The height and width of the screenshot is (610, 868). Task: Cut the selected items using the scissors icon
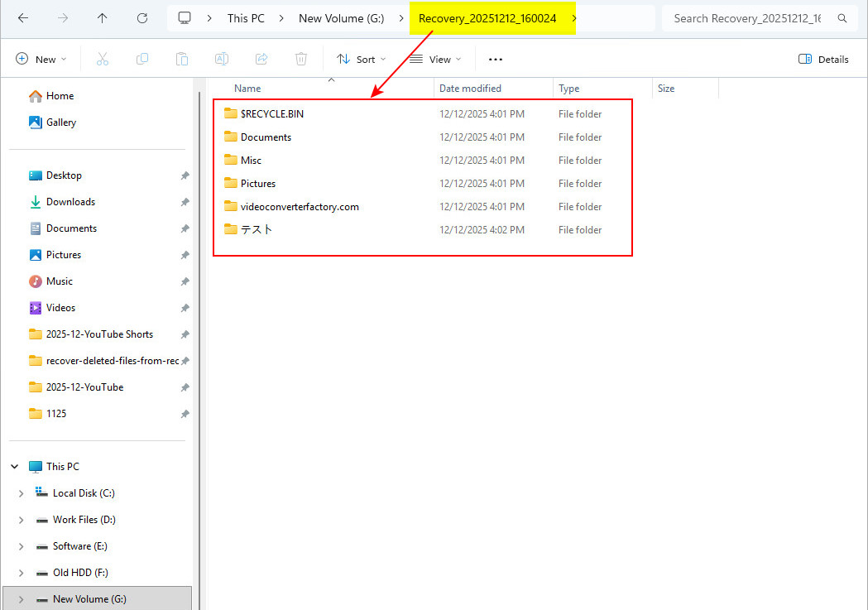102,59
